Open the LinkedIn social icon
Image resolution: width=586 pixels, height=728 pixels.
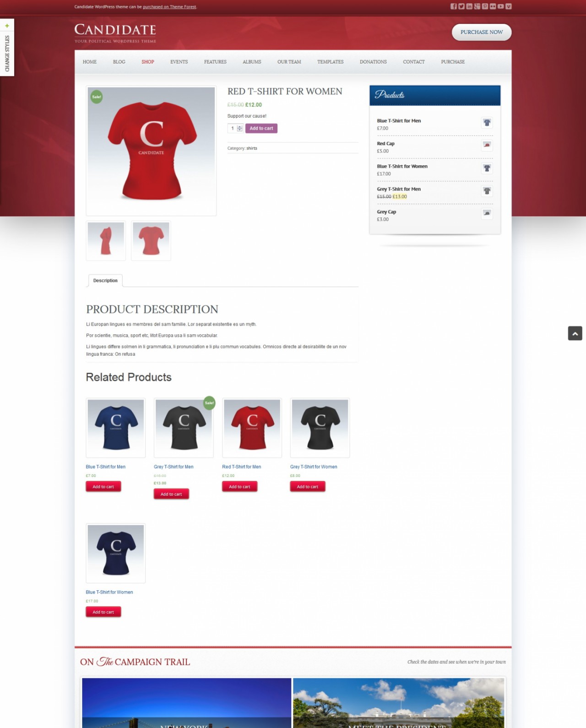point(469,6)
